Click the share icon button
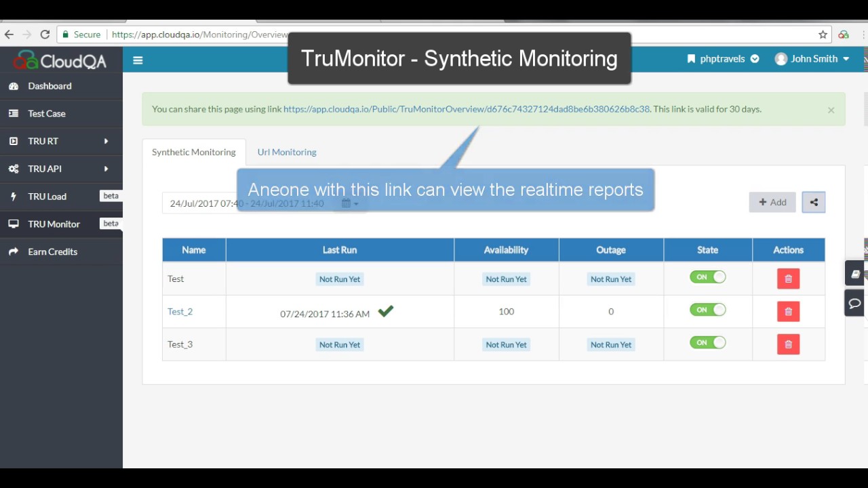868x488 pixels. [x=814, y=202]
